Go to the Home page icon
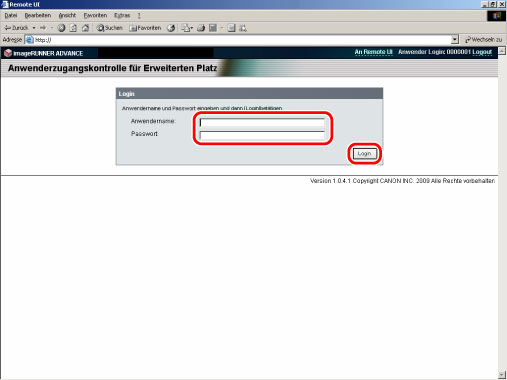 click(x=85, y=28)
